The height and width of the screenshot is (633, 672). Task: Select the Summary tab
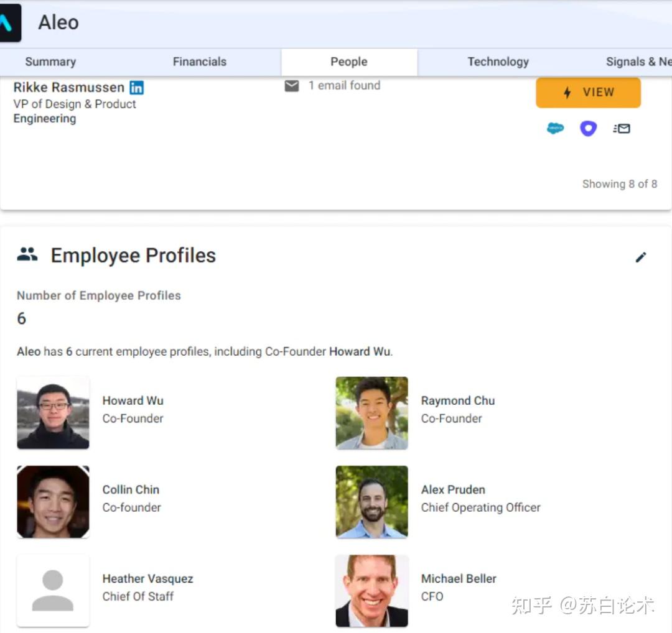(x=50, y=62)
